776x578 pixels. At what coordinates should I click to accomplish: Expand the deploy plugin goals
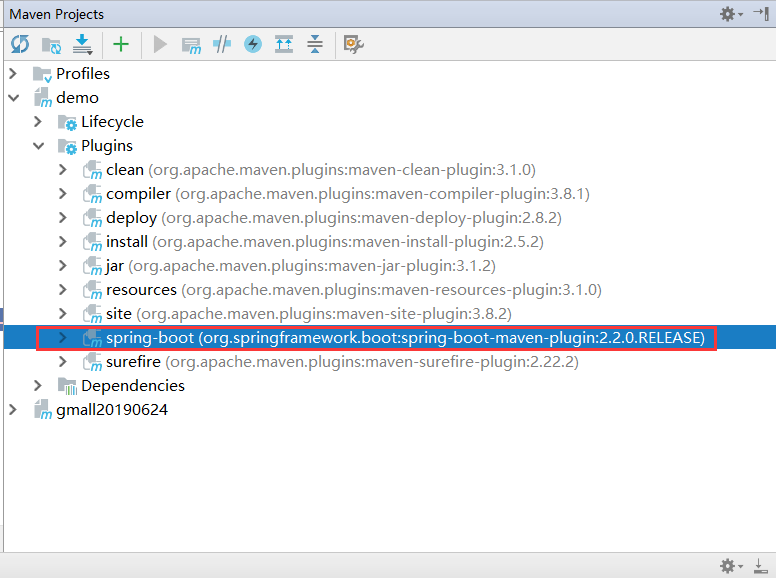pyautogui.click(x=63, y=218)
